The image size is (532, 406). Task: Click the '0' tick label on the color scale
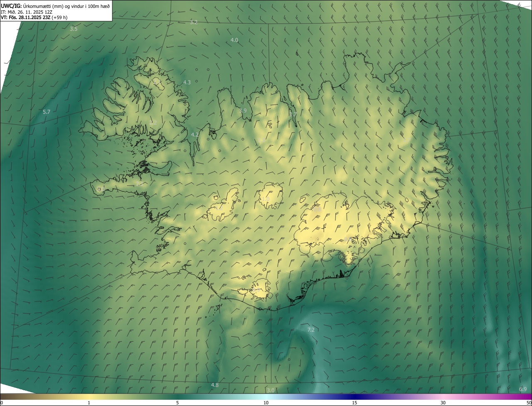click(2, 403)
